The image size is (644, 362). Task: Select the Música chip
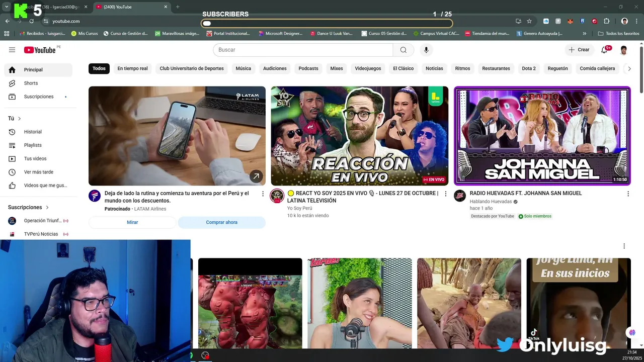coord(244,68)
